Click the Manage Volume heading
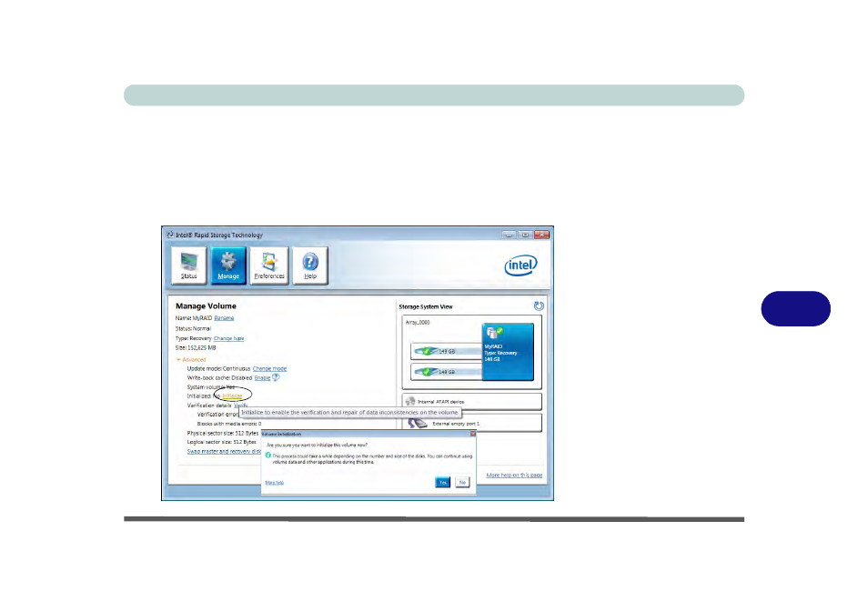 (206, 305)
